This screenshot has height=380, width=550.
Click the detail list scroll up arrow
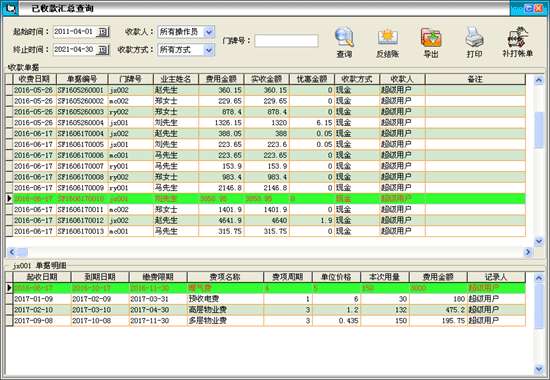539,278
